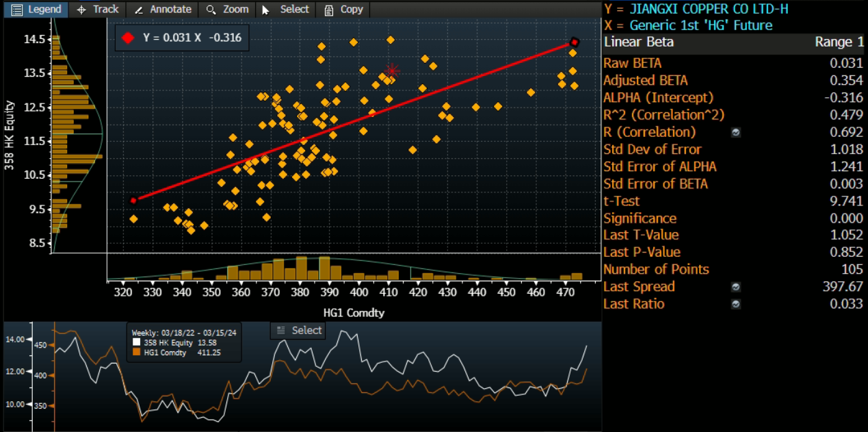Click the latest data point black-red marker

coord(575,42)
